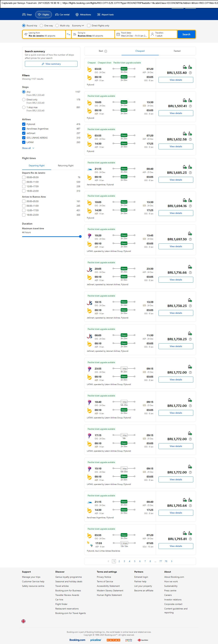
Task: Uncheck the Flybondi airline filter
Action: 24,124
